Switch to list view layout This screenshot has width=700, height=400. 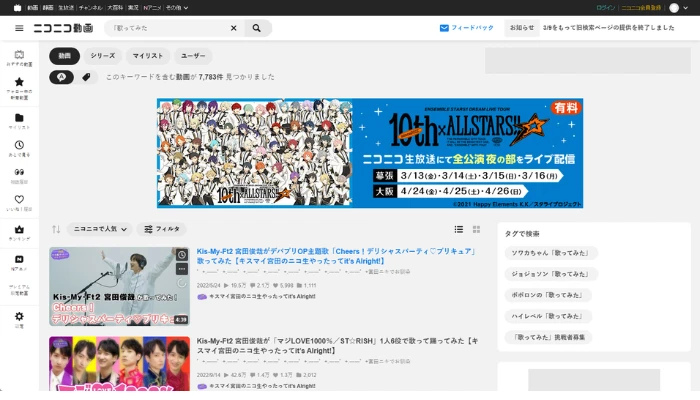point(458,229)
